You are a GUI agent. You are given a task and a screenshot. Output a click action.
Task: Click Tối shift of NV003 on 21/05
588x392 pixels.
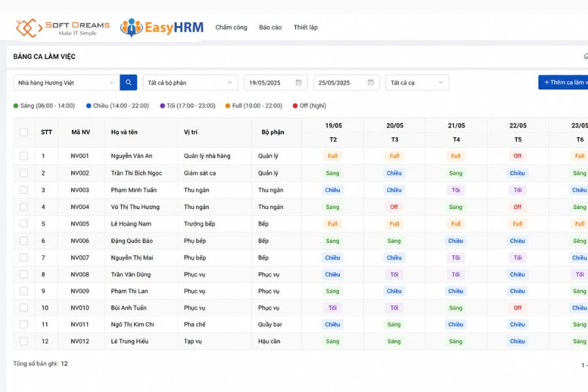(455, 190)
